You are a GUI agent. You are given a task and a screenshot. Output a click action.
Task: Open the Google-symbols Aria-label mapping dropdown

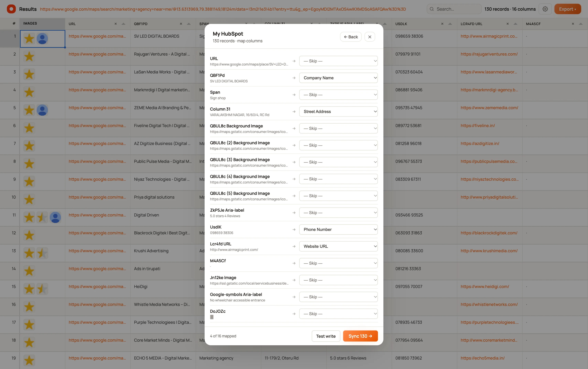point(338,297)
